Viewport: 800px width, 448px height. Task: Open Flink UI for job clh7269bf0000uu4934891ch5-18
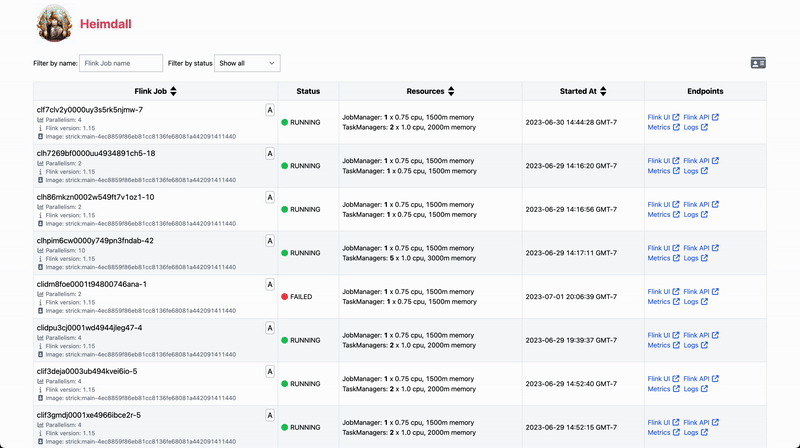point(663,161)
